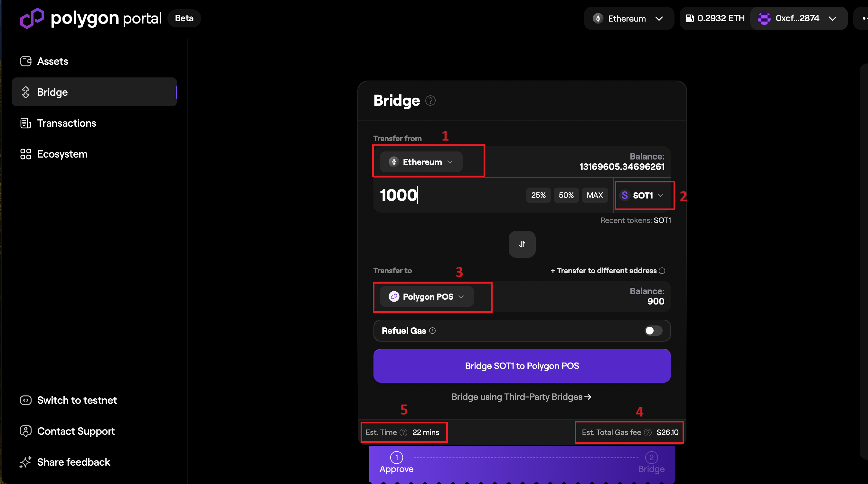868x484 pixels.
Task: Enable the Refuel Gas toggle
Action: click(653, 331)
